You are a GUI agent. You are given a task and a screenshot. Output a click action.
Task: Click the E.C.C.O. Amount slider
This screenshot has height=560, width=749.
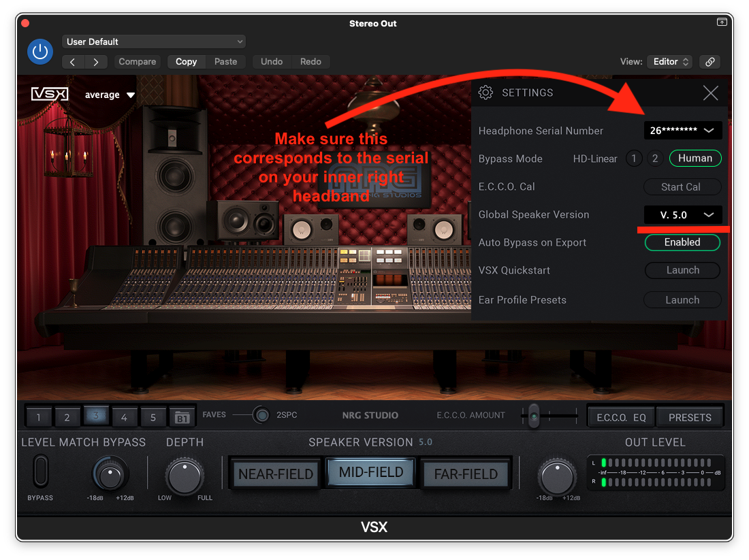[x=535, y=414]
